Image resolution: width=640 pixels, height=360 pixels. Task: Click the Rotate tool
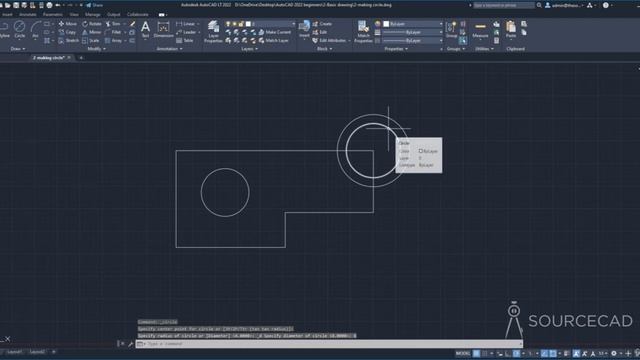pos(92,24)
